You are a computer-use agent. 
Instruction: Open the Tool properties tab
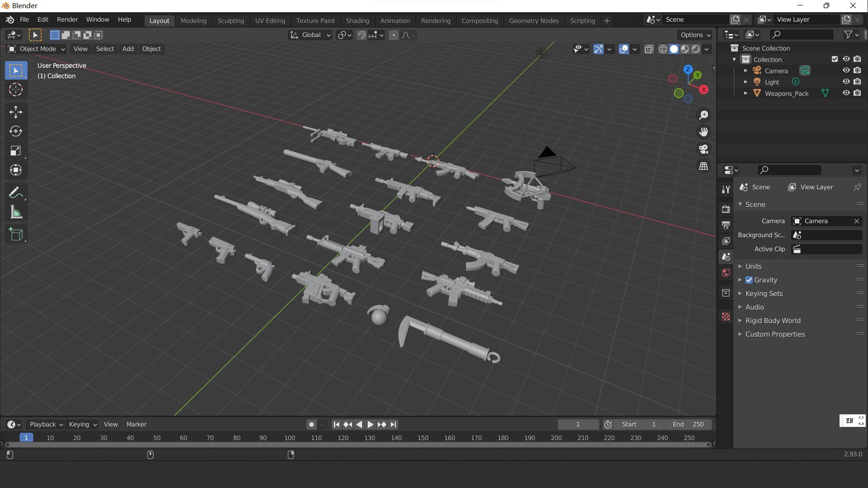click(726, 190)
